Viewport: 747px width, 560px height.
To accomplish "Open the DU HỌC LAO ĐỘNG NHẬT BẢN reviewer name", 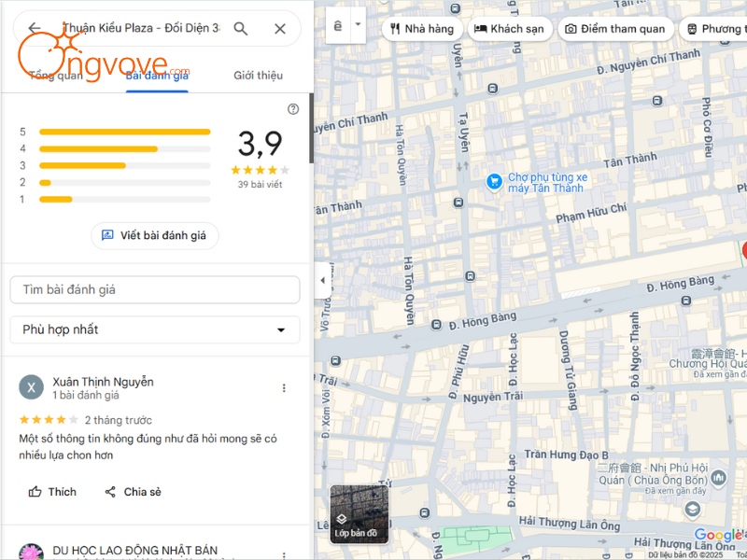I will pyautogui.click(x=134, y=551).
